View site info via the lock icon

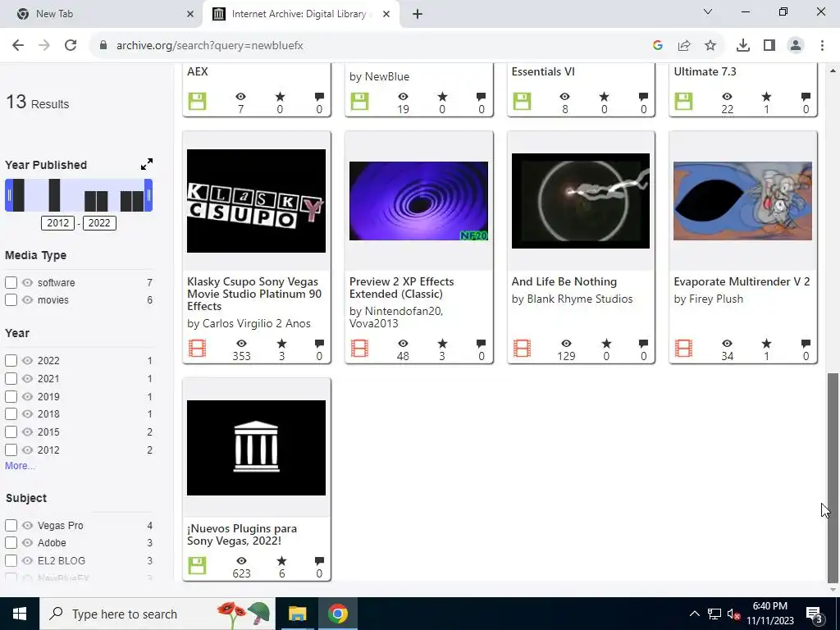tap(103, 46)
